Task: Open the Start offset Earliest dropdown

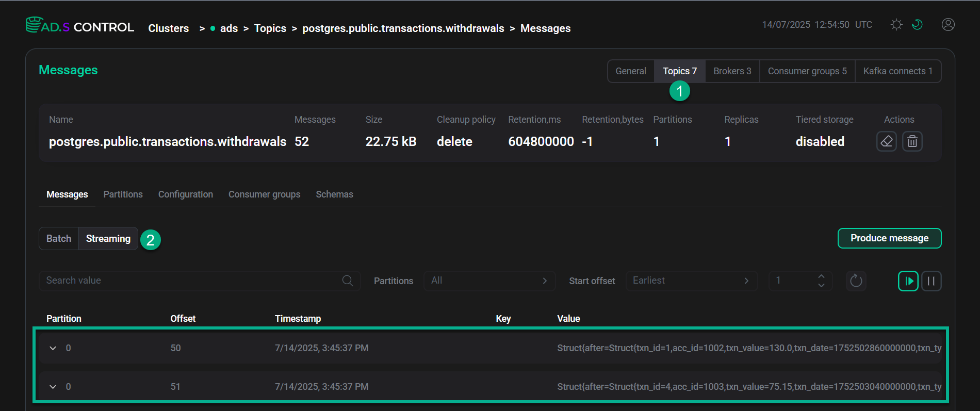Action: click(691, 281)
